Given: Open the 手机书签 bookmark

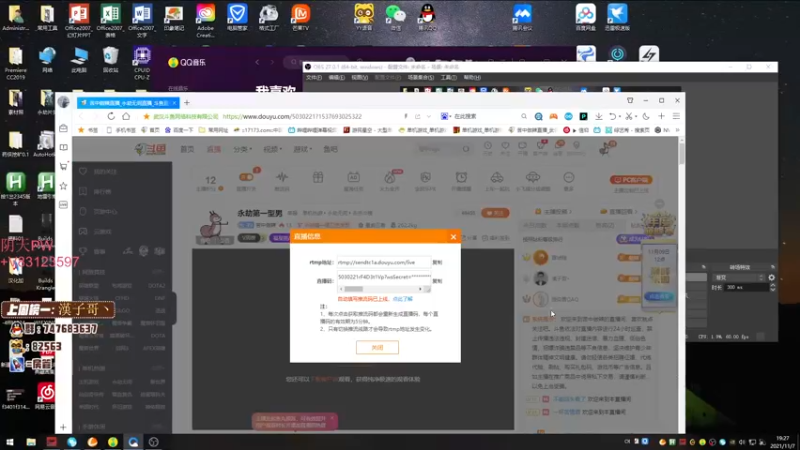Looking at the screenshot, I should 121,130.
